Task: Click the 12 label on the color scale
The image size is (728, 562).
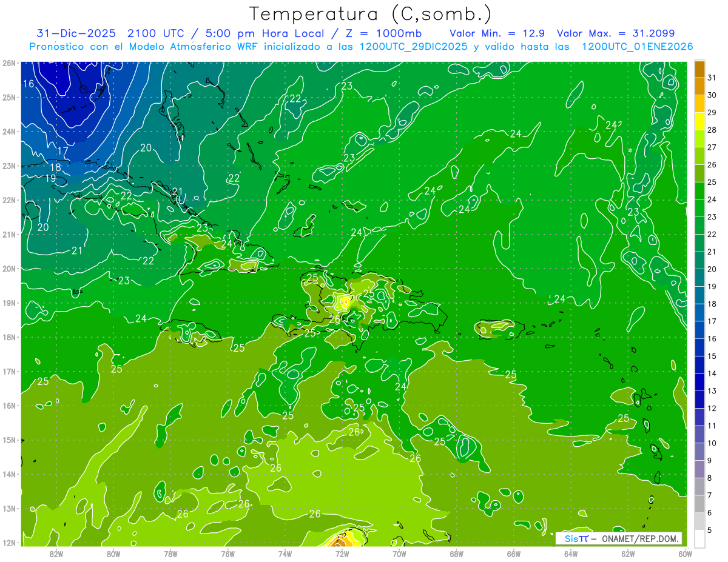Action: point(712,408)
